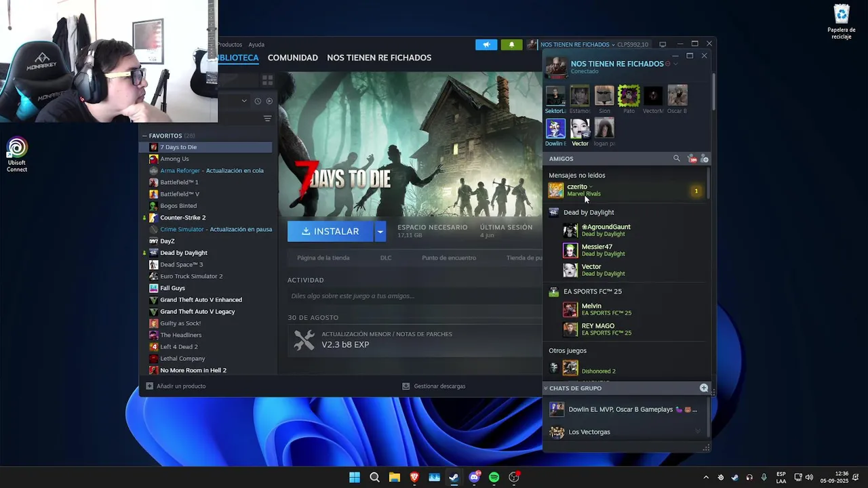Click the activity status input field
Viewport: 868px width, 488px height.
click(414, 296)
